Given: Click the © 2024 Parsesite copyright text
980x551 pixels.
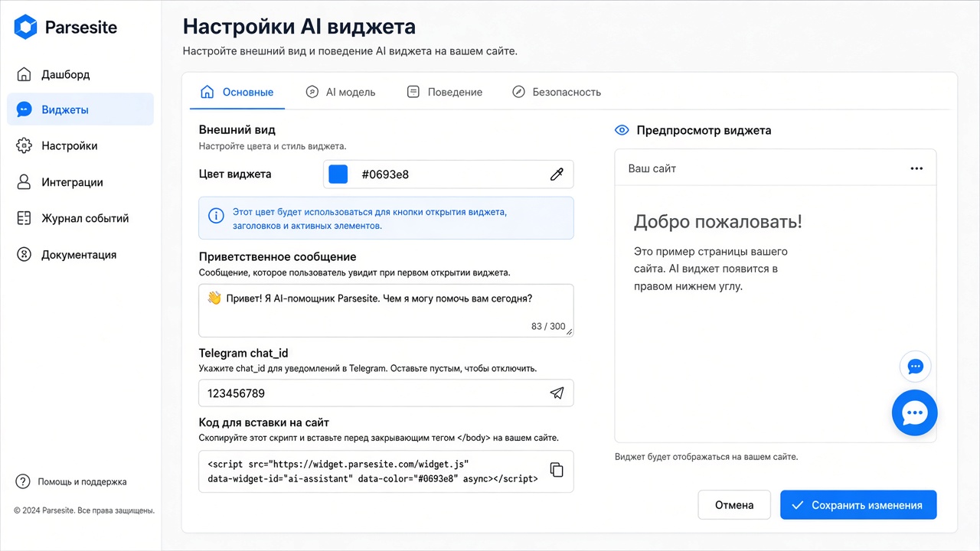Looking at the screenshot, I should coord(84,510).
